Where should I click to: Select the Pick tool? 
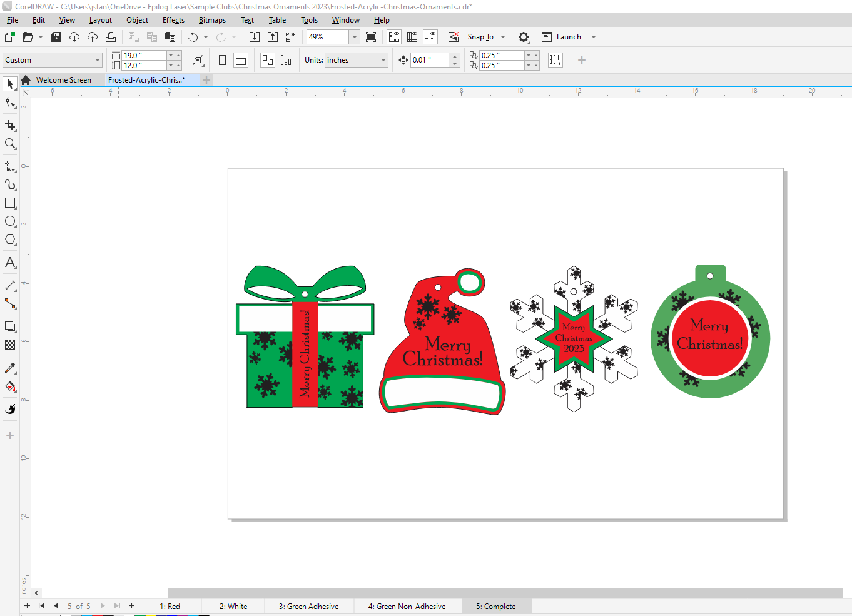pyautogui.click(x=10, y=84)
